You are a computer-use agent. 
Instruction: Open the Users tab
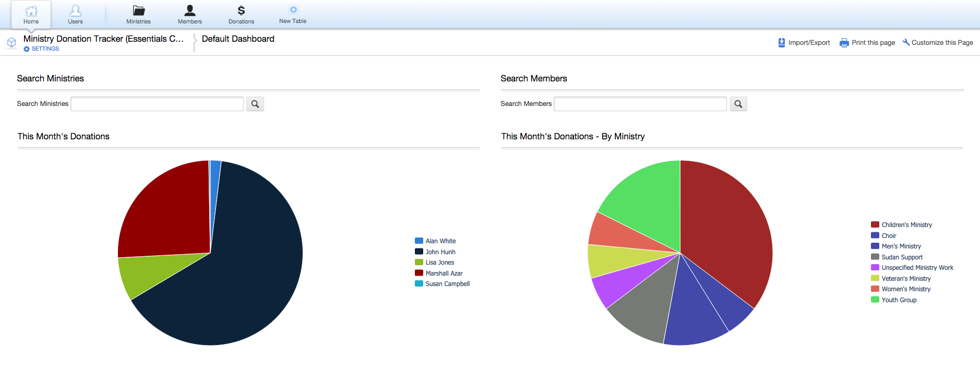(75, 15)
